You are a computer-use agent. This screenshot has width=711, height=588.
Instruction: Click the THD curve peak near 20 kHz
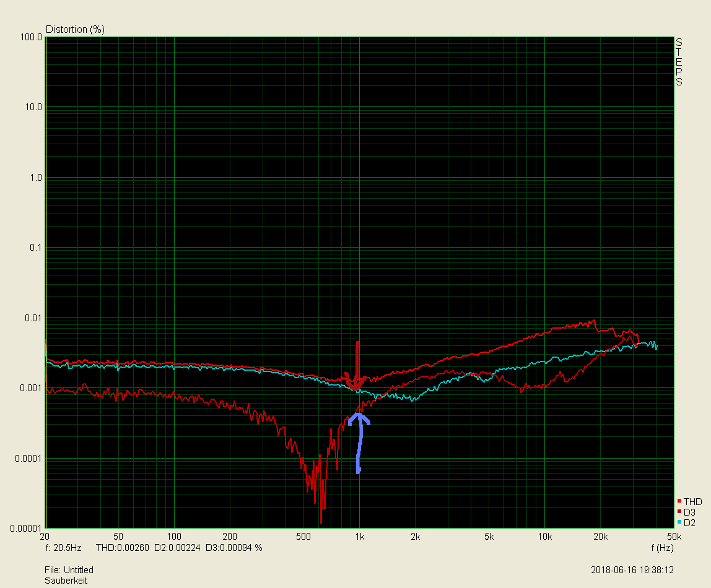[593, 321]
